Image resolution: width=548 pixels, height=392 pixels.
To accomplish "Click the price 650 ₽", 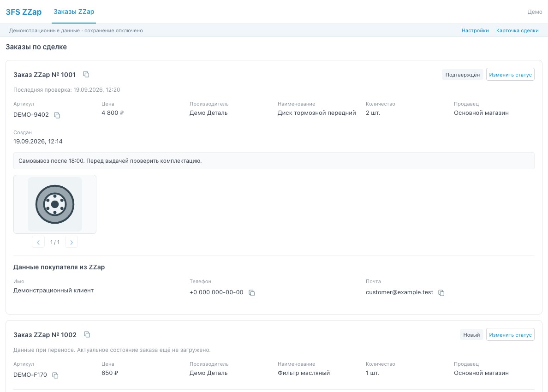I will (x=110, y=373).
